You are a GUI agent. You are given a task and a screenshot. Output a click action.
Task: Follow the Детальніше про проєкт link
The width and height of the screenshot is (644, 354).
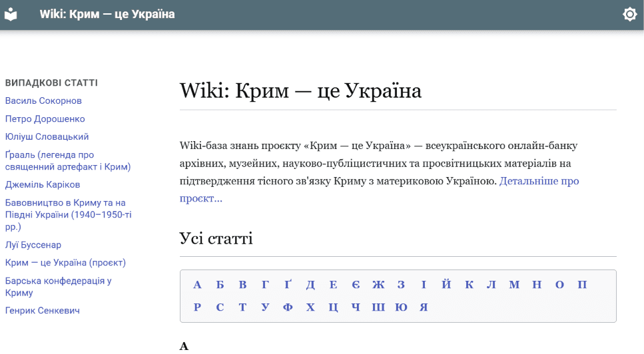click(x=379, y=190)
